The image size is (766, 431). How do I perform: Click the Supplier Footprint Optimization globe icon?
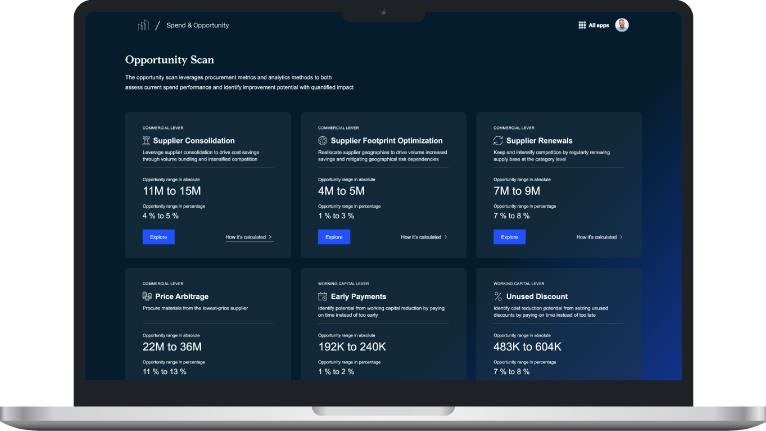[322, 141]
